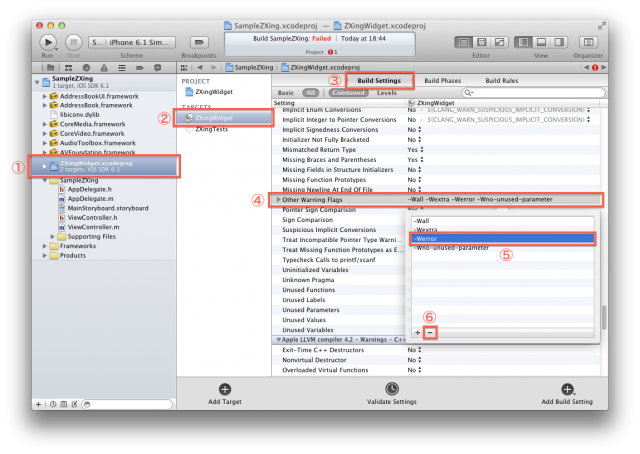Toggle the Debug area view button
The image size is (640, 454).
coord(541,42)
